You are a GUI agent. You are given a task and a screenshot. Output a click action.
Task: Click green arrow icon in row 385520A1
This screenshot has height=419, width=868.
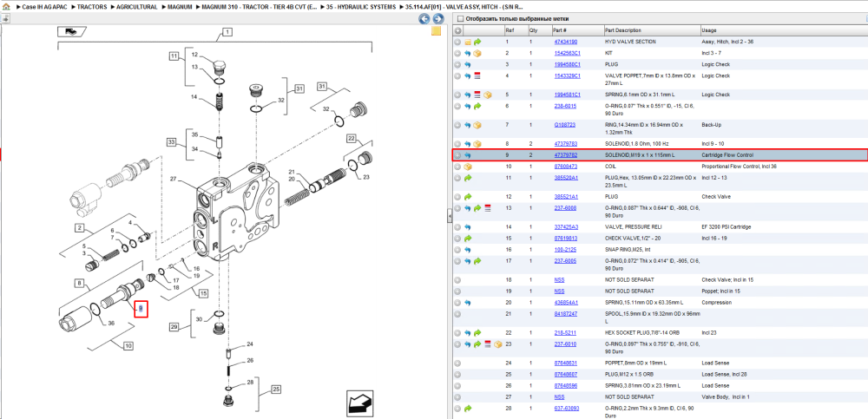[468, 178]
